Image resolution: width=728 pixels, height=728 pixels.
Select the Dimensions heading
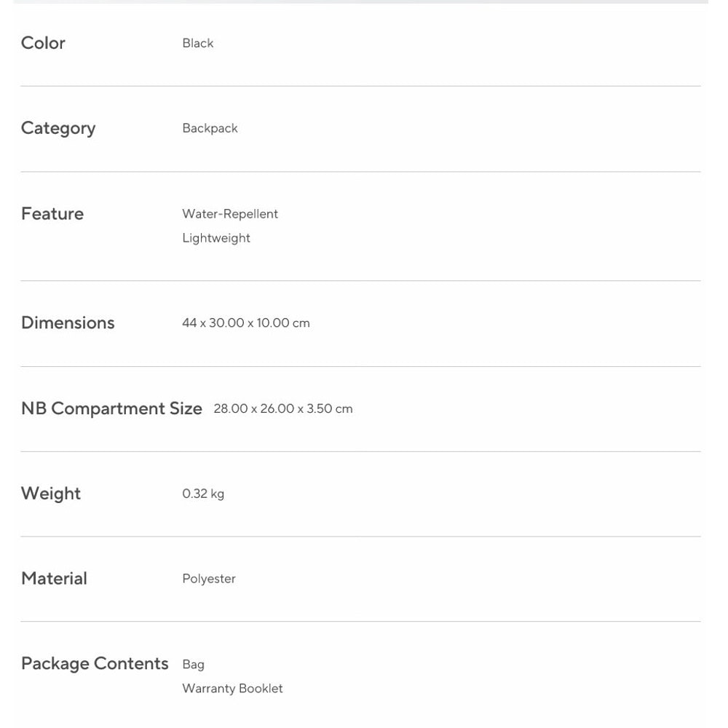68,323
